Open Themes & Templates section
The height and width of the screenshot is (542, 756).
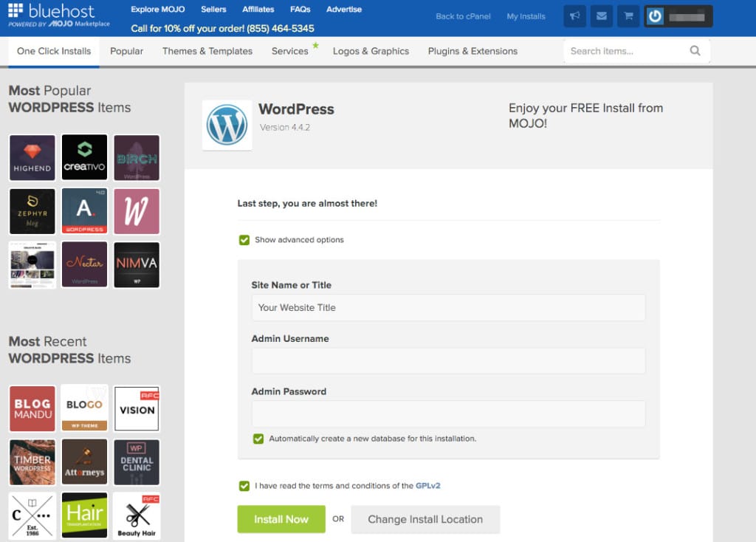point(207,51)
